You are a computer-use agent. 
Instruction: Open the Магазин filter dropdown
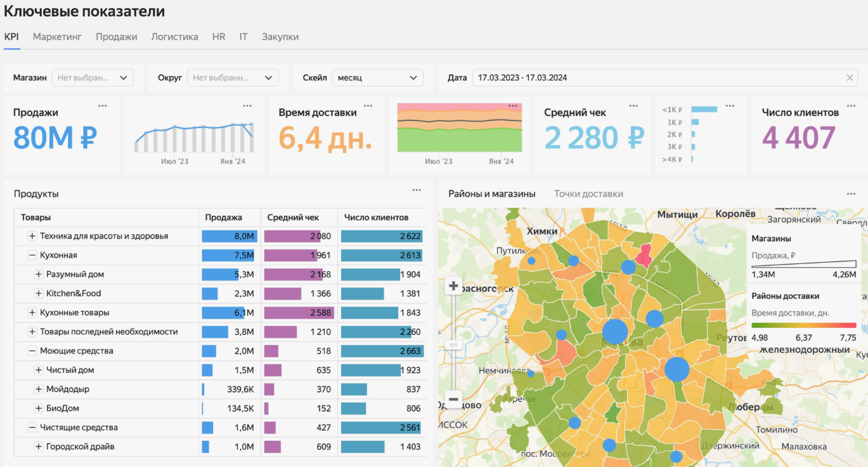tap(93, 78)
